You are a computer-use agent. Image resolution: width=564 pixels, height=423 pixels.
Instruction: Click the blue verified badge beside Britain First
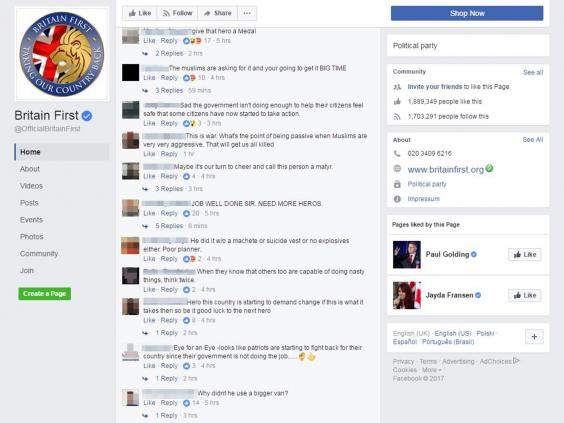click(x=87, y=116)
